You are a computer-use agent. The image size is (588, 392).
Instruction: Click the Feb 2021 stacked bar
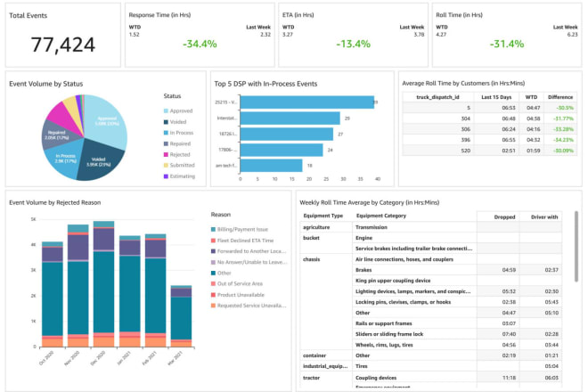[x=156, y=290]
